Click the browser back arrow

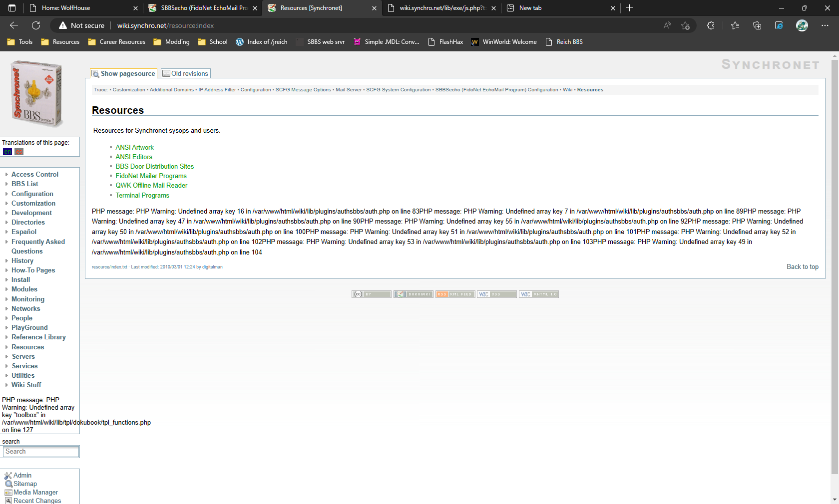tap(14, 25)
